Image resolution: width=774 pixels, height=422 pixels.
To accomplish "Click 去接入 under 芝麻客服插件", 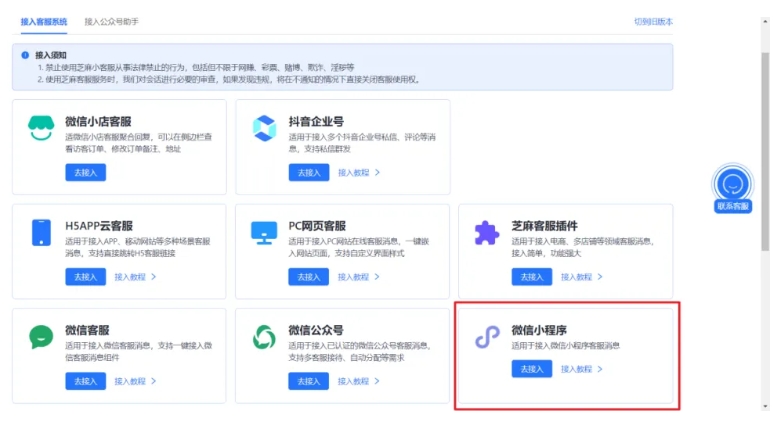I will pyautogui.click(x=532, y=277).
